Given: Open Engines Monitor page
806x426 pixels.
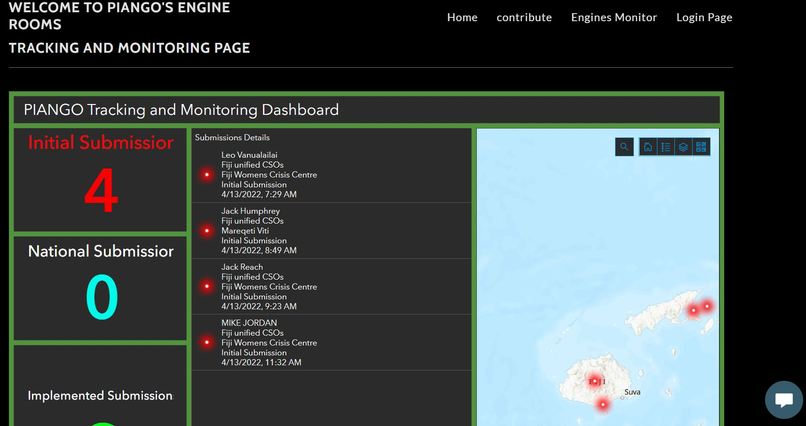Looking at the screenshot, I should point(614,17).
